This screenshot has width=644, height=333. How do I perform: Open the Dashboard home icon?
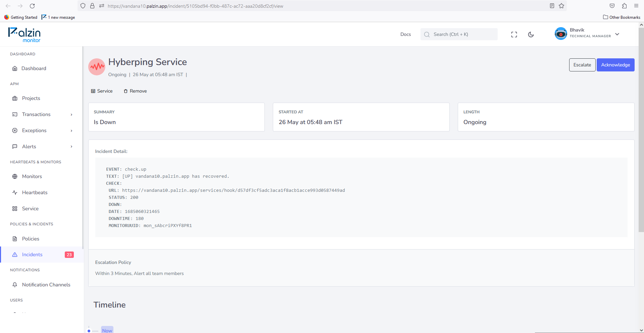tap(15, 68)
